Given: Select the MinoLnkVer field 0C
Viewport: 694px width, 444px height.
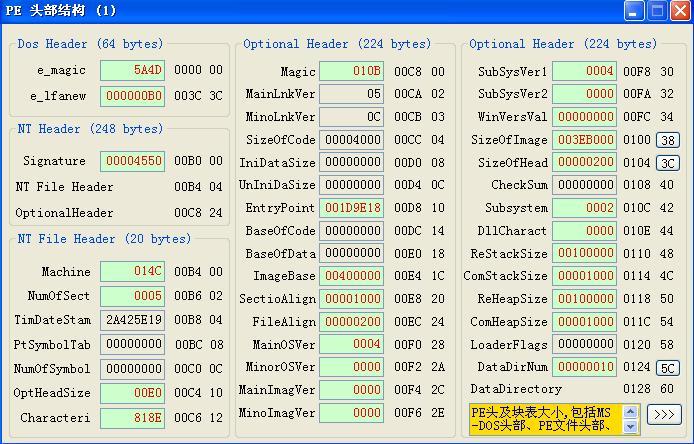Looking at the screenshot, I should 351,117.
